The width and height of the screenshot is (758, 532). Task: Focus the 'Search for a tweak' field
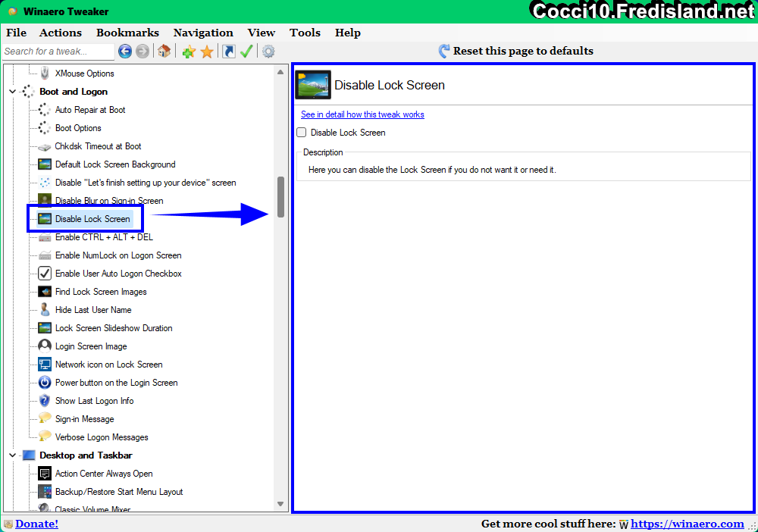click(x=58, y=52)
